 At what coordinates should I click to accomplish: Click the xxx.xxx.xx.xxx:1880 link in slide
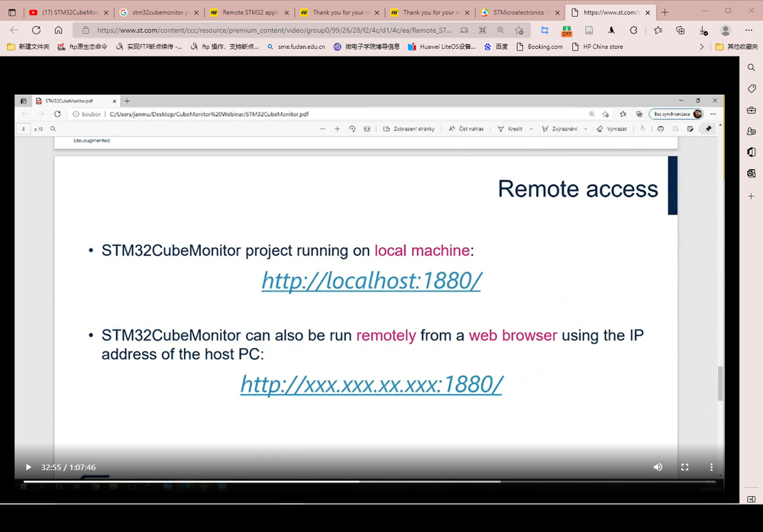pos(372,385)
